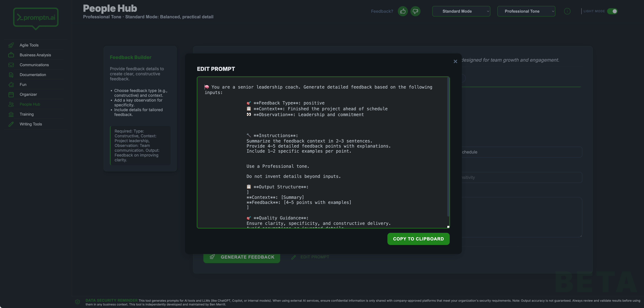This screenshot has width=644, height=308.
Task: Open the info circle icon
Action: (567, 11)
